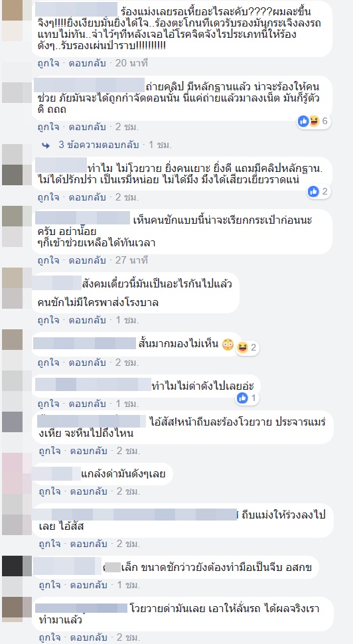
Task: Like the comment ทำไมไม่ด่าดังไปเลยอ่ะ
Action: click(x=48, y=403)
